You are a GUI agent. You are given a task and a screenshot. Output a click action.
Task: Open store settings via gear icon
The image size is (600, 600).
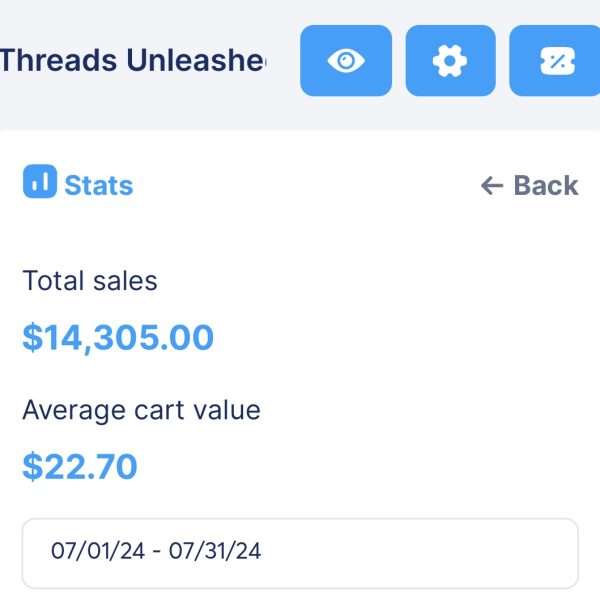pyautogui.click(x=450, y=61)
